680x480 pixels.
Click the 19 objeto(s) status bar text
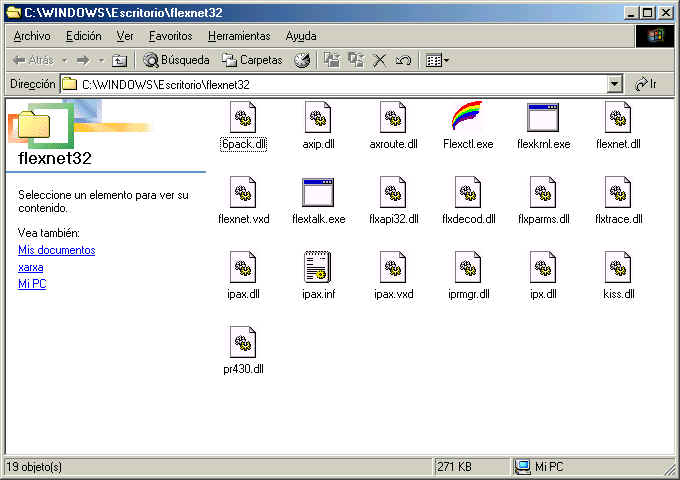click(34, 467)
